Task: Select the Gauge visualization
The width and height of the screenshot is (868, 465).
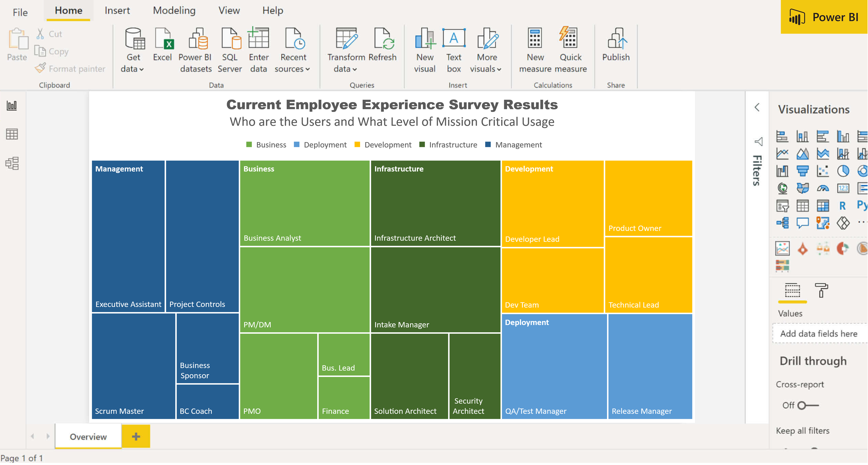Action: pyautogui.click(x=823, y=188)
